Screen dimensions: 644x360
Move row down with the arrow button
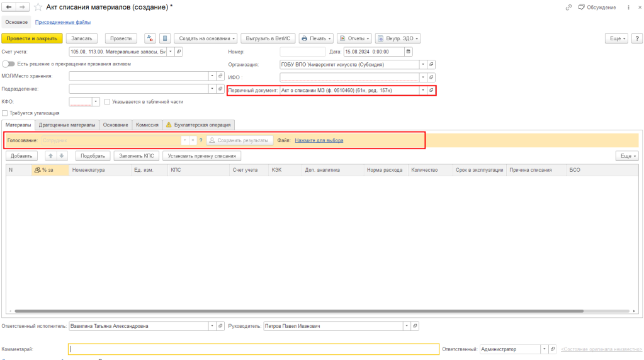pos(62,155)
